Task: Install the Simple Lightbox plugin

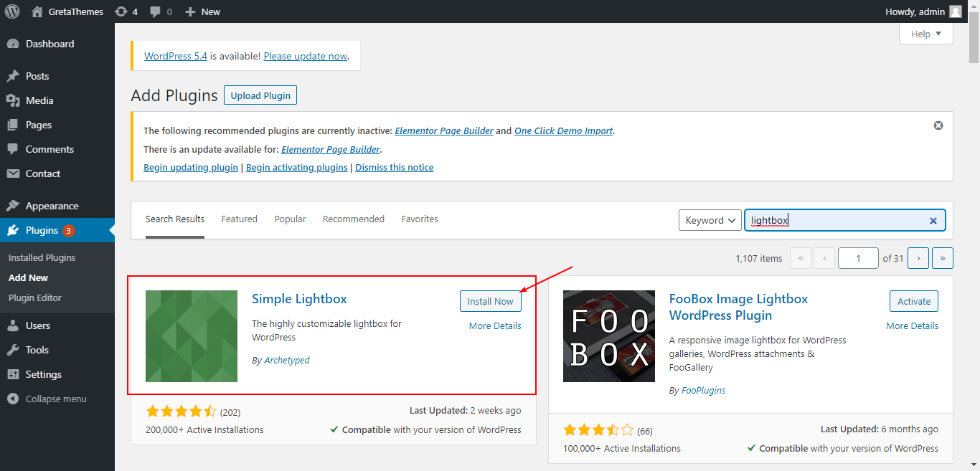Action: click(x=490, y=300)
